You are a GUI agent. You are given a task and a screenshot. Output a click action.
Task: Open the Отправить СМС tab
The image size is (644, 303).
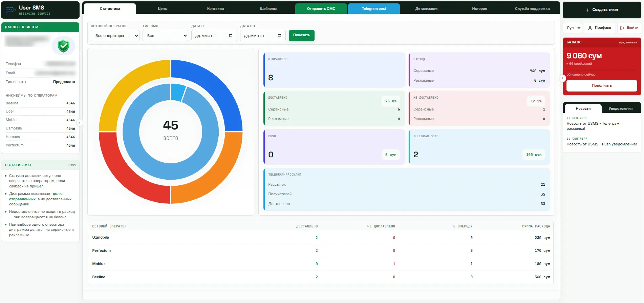321,9
